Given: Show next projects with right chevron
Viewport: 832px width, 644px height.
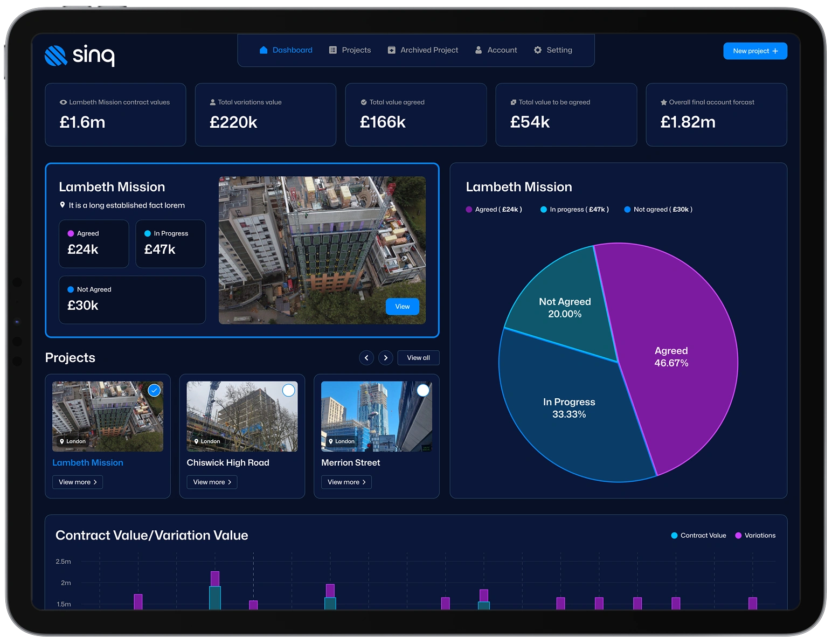Looking at the screenshot, I should click(386, 358).
